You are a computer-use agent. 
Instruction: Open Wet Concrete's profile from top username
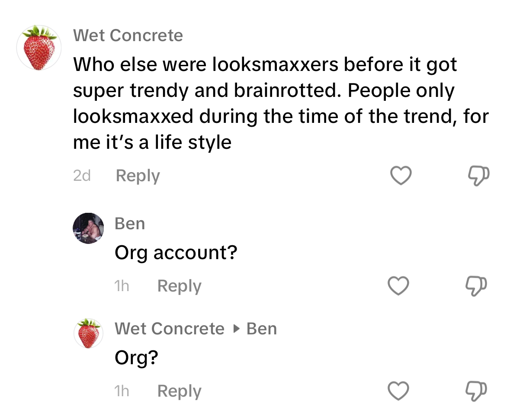[x=128, y=35]
